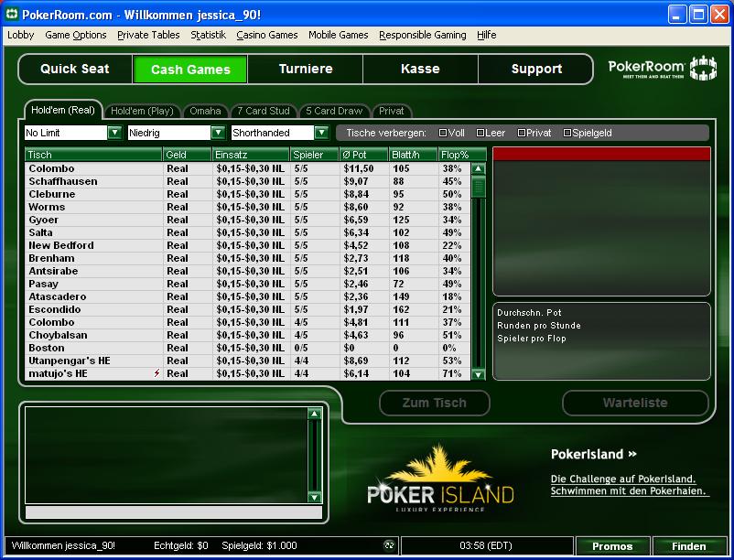Switch to the 7 Card Stud tab
This screenshot has height=560, width=734.
tap(264, 111)
